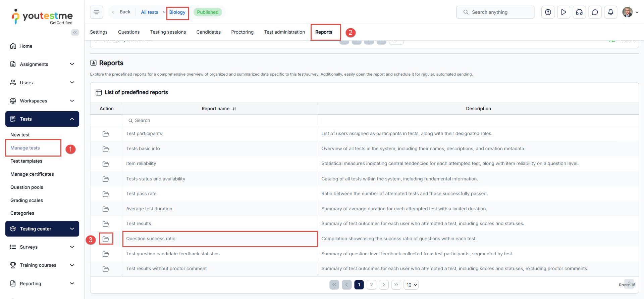Collapse the sidebar with double-chevron icon
The width and height of the screenshot is (644, 299).
click(x=75, y=32)
